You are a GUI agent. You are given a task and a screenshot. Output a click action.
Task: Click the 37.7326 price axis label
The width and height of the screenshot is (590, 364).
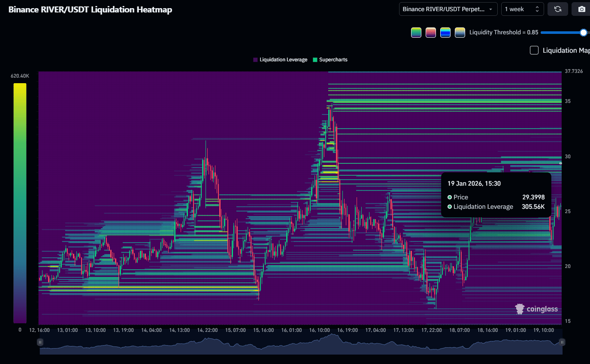(574, 71)
